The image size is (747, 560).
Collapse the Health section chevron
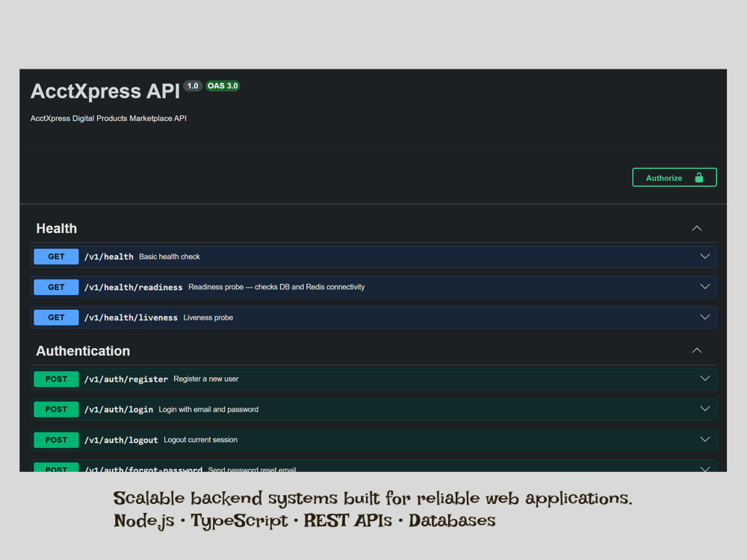696,228
